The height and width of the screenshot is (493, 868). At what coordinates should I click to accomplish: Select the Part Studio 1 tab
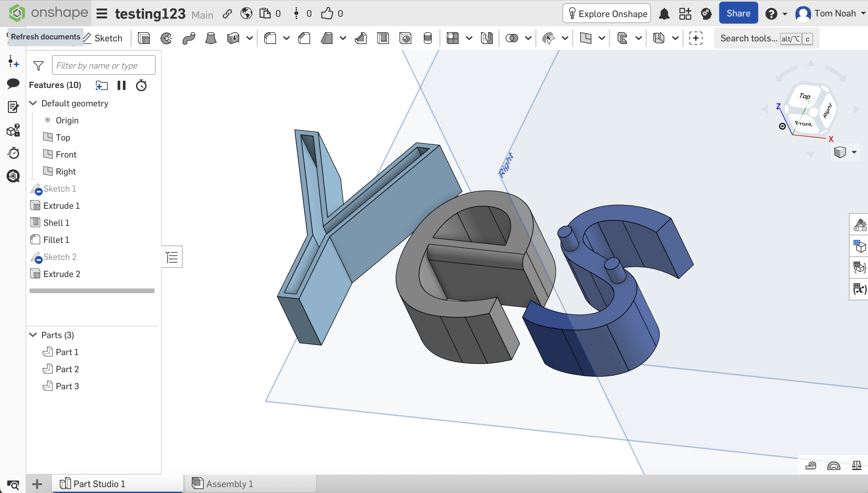pyautogui.click(x=99, y=483)
